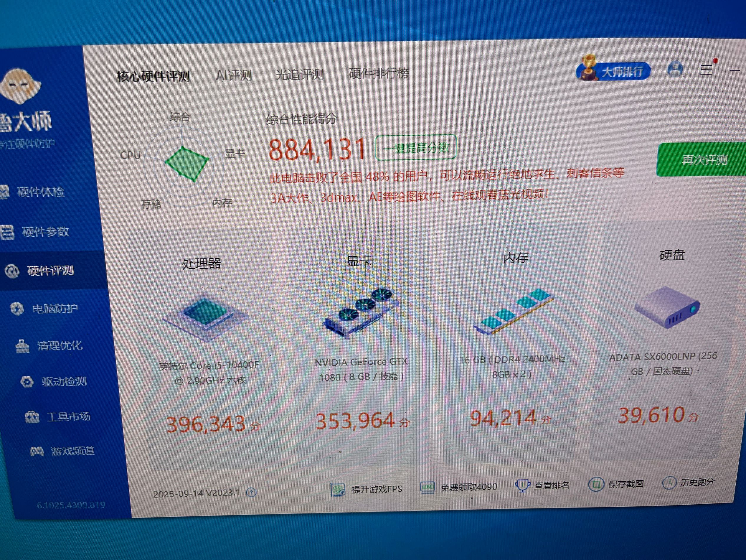Click the 历史跑分 clock icon
The height and width of the screenshot is (560, 746).
click(669, 483)
